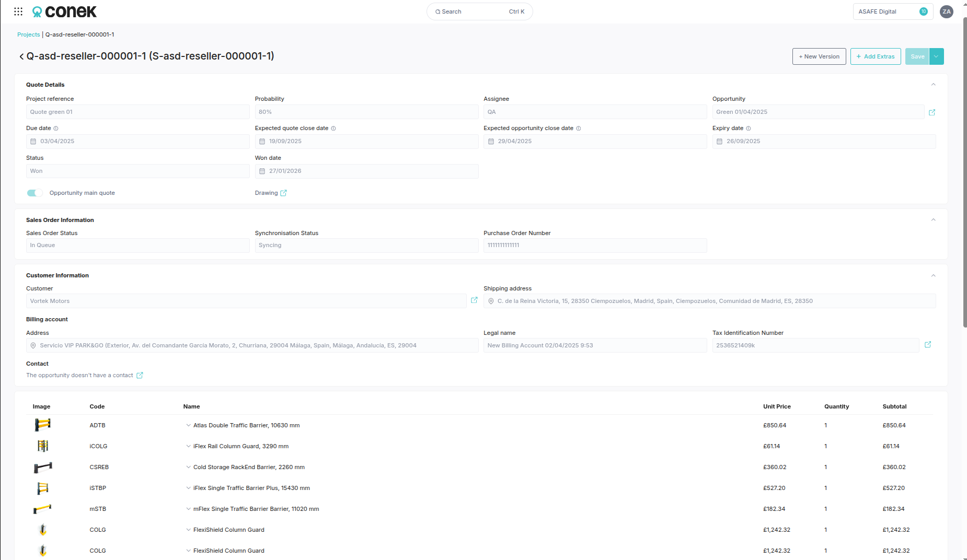Expand the Atlas Double Traffic Barrier row
967x560 pixels.
[188, 425]
